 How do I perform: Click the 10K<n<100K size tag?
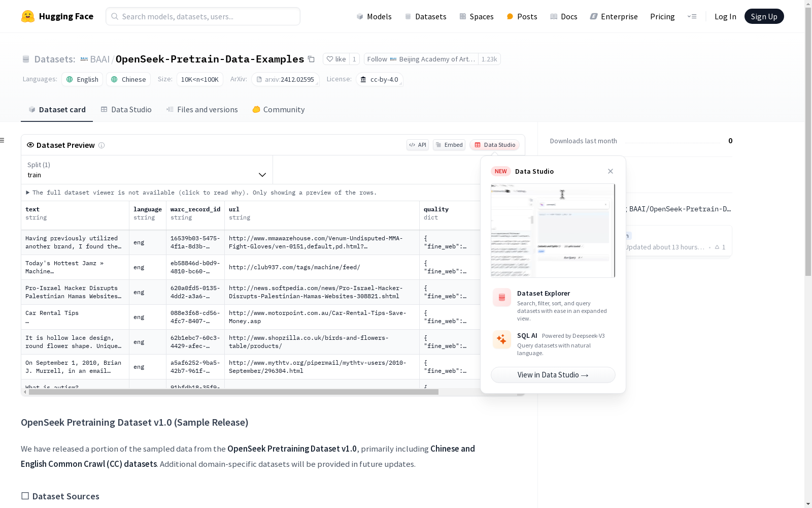[x=200, y=79]
